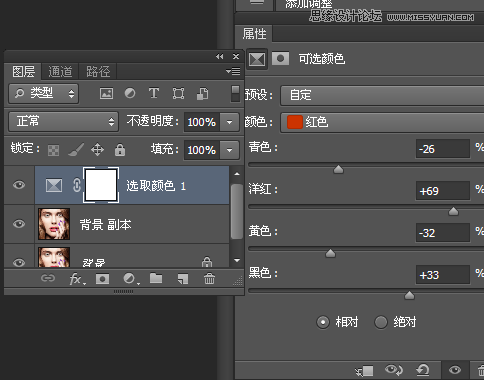Expand the 不透明度 slider arrow
Image resolution: width=484 pixels, height=380 pixels.
coord(229,122)
